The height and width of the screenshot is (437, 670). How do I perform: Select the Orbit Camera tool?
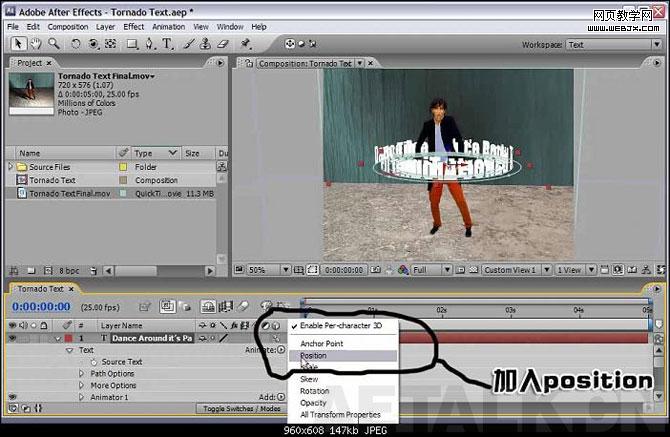click(x=94, y=44)
